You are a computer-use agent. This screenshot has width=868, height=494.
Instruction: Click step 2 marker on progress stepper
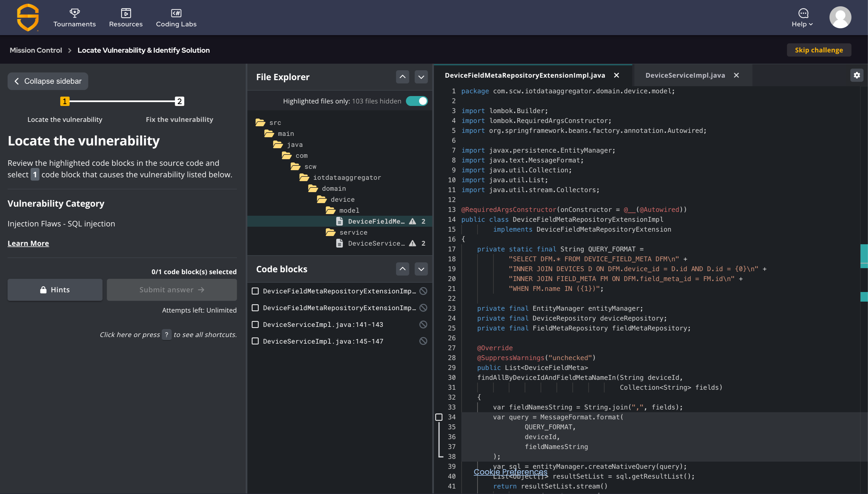[179, 101]
